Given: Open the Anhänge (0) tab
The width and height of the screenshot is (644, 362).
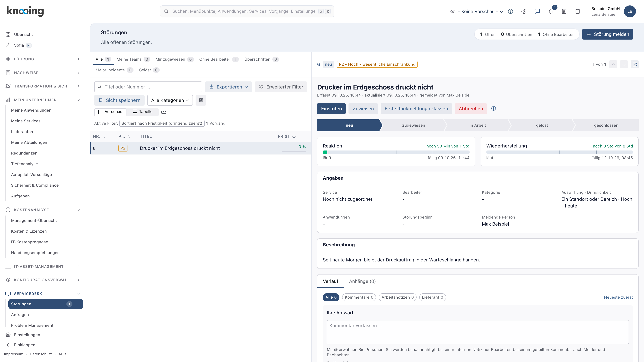Looking at the screenshot, I should (x=362, y=281).
